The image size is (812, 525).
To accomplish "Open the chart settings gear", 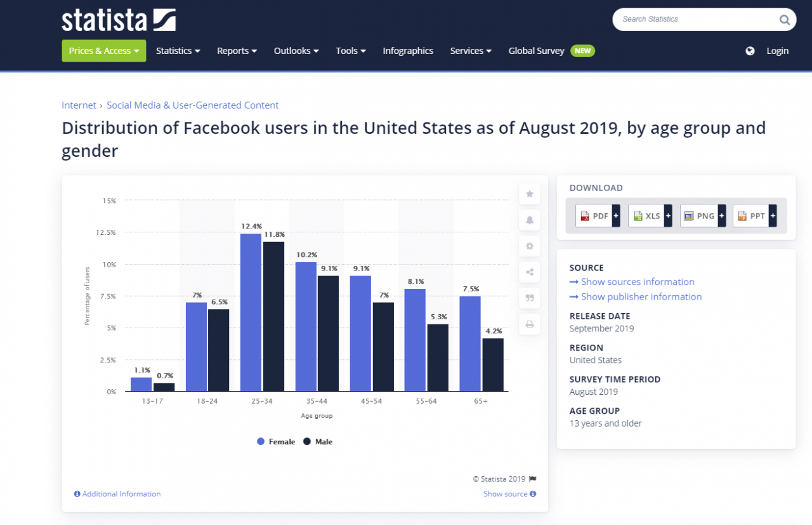I will click(x=529, y=246).
